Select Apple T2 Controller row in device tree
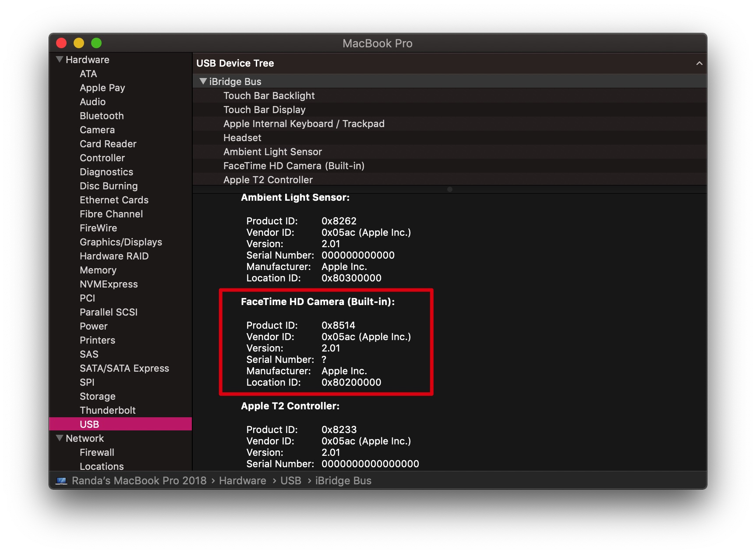The image size is (756, 554). 449,180
